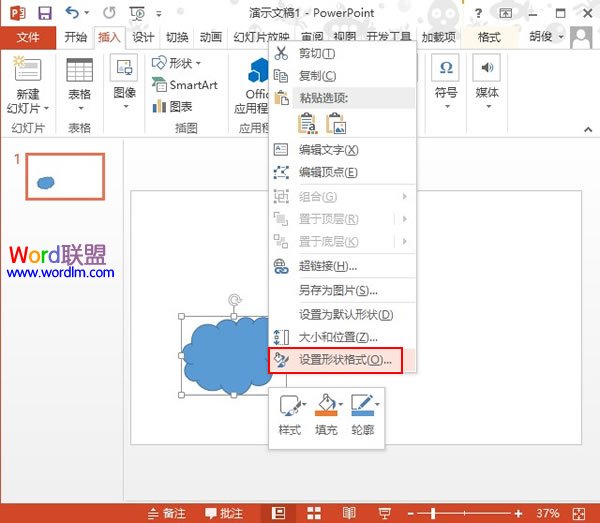Screen dimensions: 600x523
Task: Click the 新建幻灯片 new slide icon
Action: coord(27,68)
